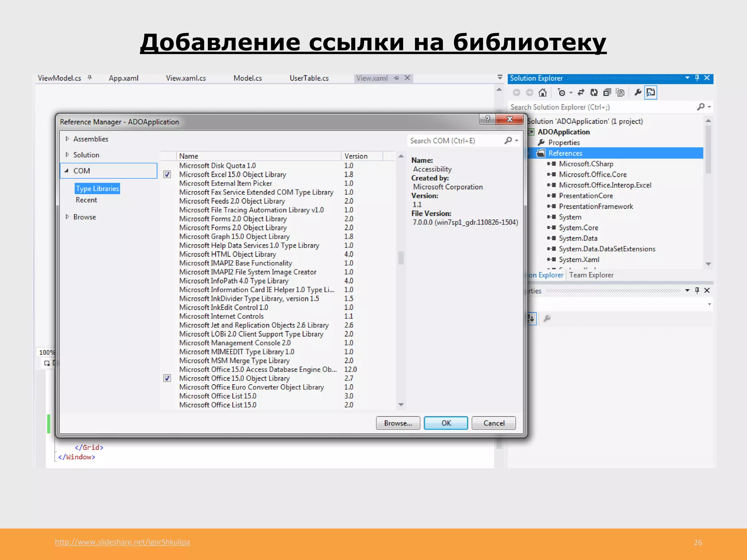Open the document tabs overflow dropdown
The image size is (747, 560).
tap(500, 77)
